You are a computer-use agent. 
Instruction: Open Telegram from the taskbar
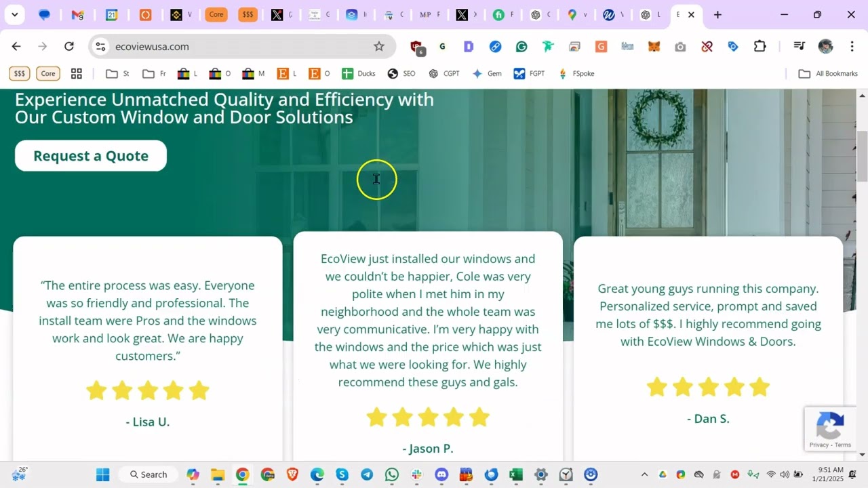(x=367, y=474)
